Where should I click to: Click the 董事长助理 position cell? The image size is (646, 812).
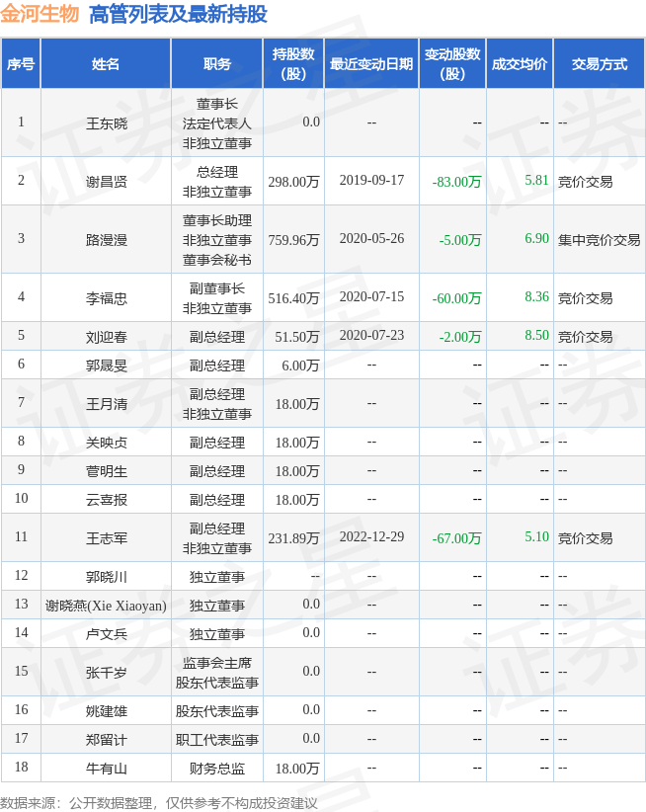click(x=217, y=240)
